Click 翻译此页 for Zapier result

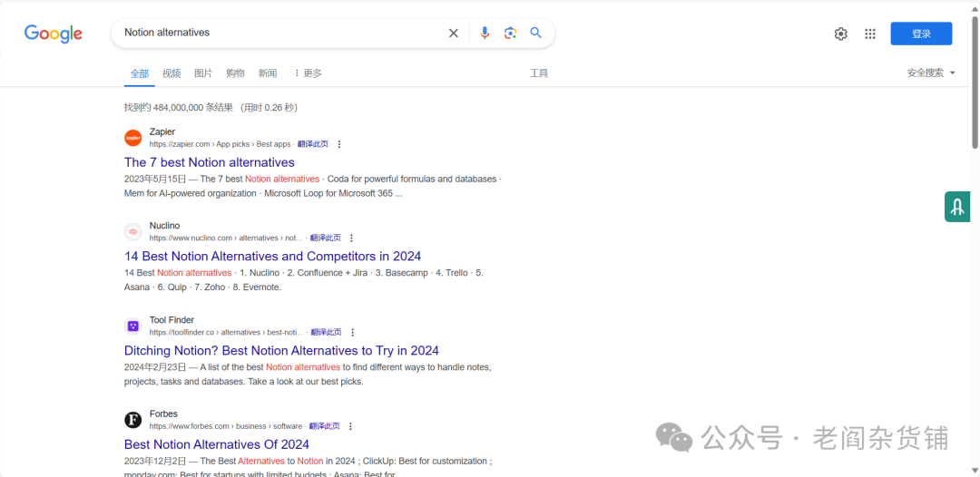point(312,144)
